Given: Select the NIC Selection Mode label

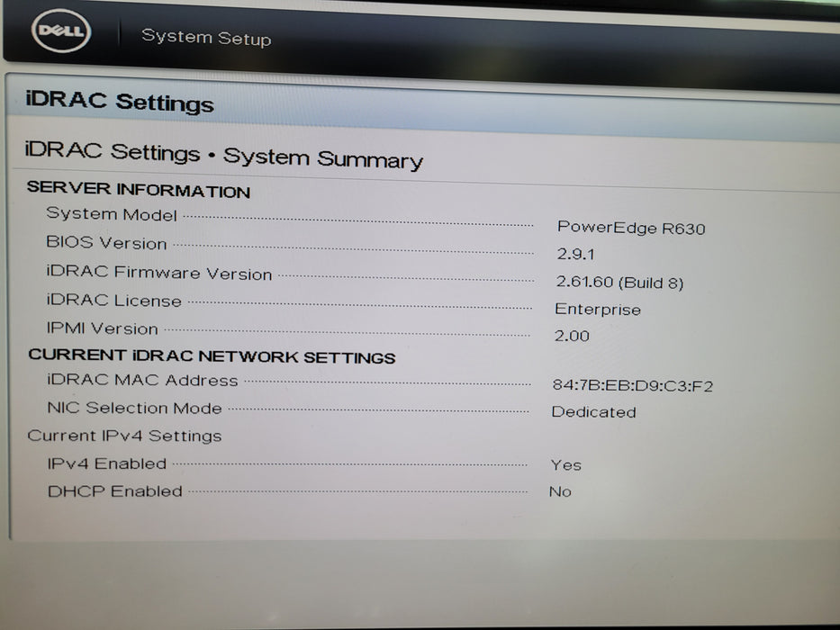Looking at the screenshot, I should [134, 408].
